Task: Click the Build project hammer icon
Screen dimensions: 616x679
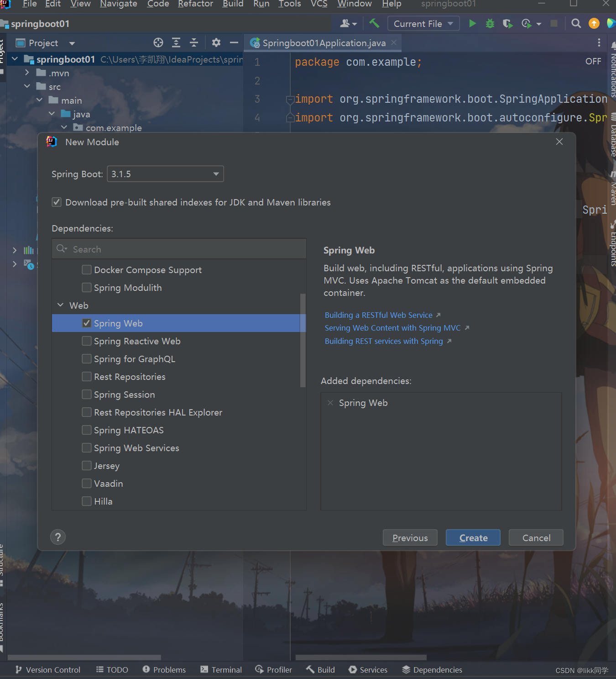Action: [x=374, y=23]
